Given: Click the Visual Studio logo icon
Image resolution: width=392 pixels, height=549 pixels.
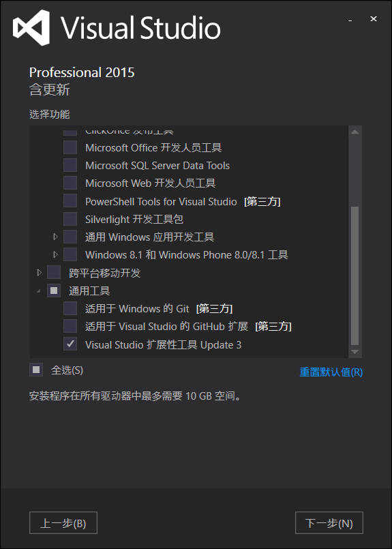Looking at the screenshot, I should point(31,27).
